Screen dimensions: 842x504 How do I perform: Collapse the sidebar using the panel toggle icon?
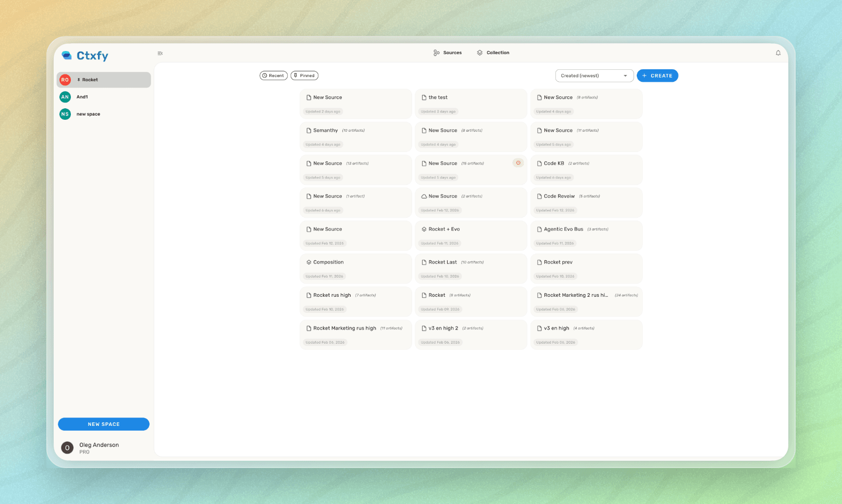point(160,53)
